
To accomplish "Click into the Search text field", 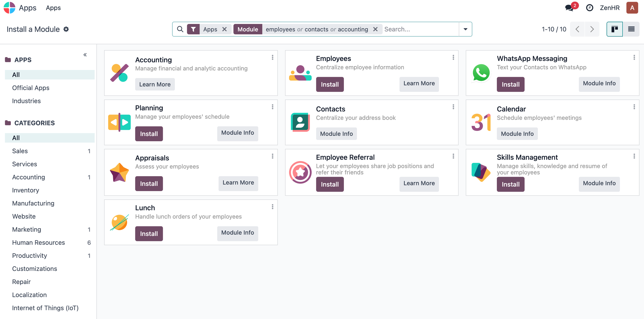I will click(x=420, y=29).
